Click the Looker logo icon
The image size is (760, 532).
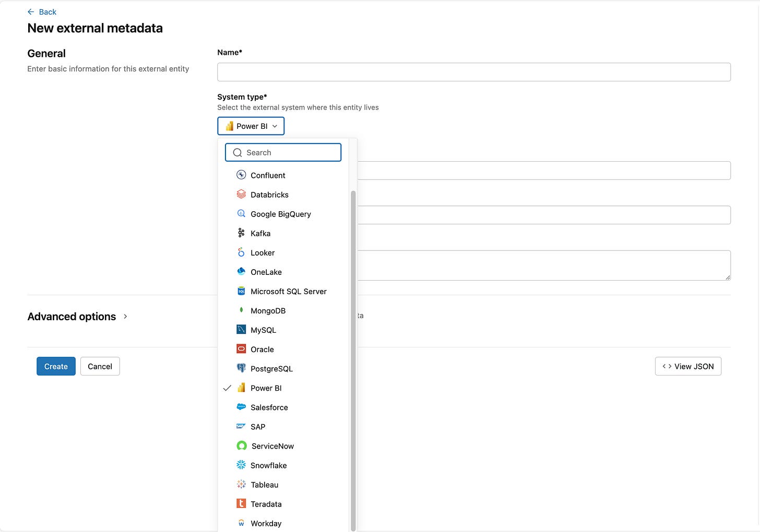point(241,252)
